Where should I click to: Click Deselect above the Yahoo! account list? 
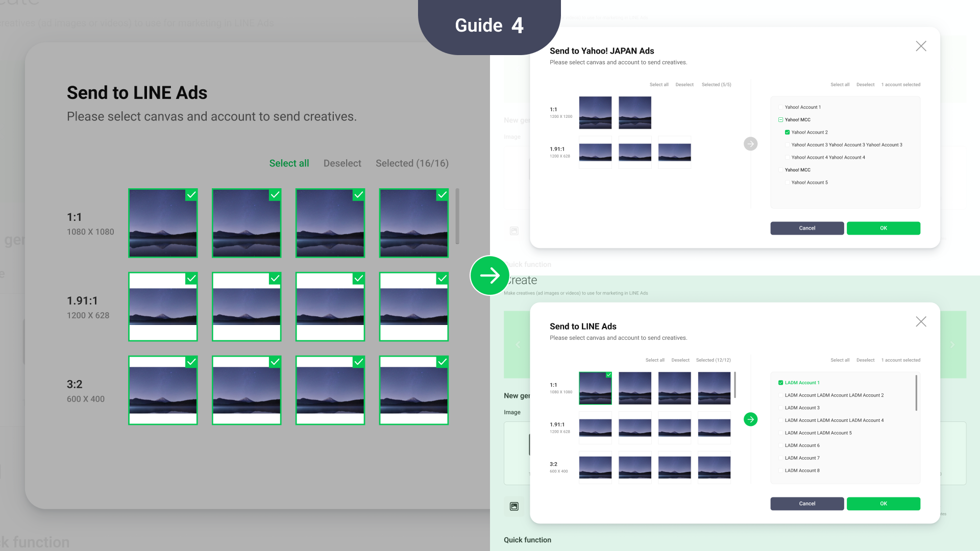point(865,85)
